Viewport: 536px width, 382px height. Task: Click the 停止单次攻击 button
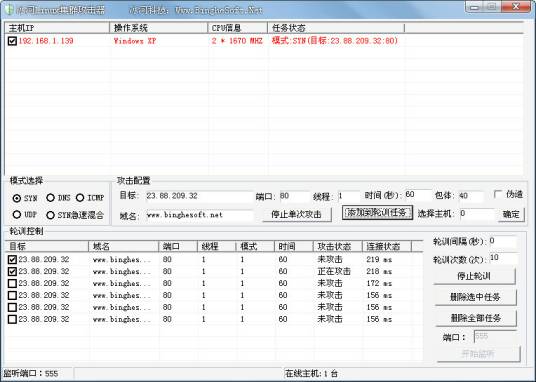click(x=296, y=214)
